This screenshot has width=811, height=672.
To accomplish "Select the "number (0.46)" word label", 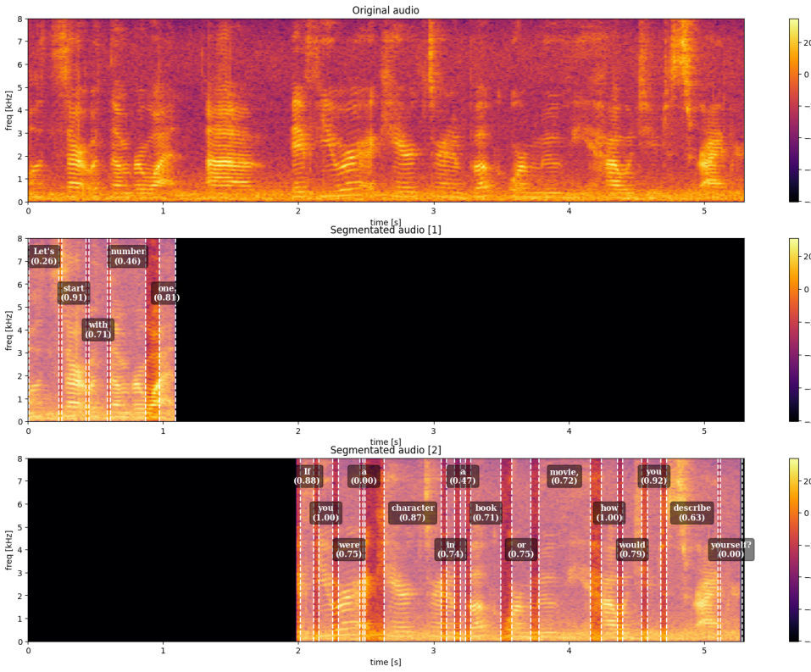I will tap(128, 256).
